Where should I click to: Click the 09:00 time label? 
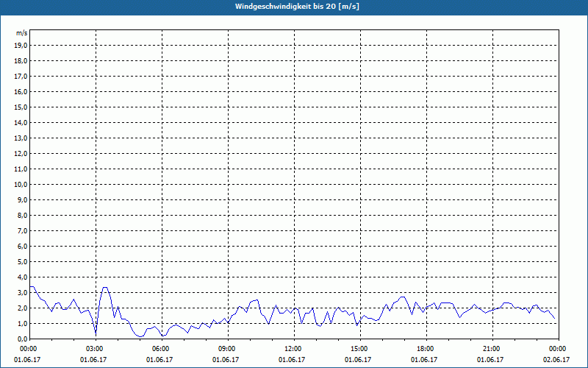[x=228, y=349]
